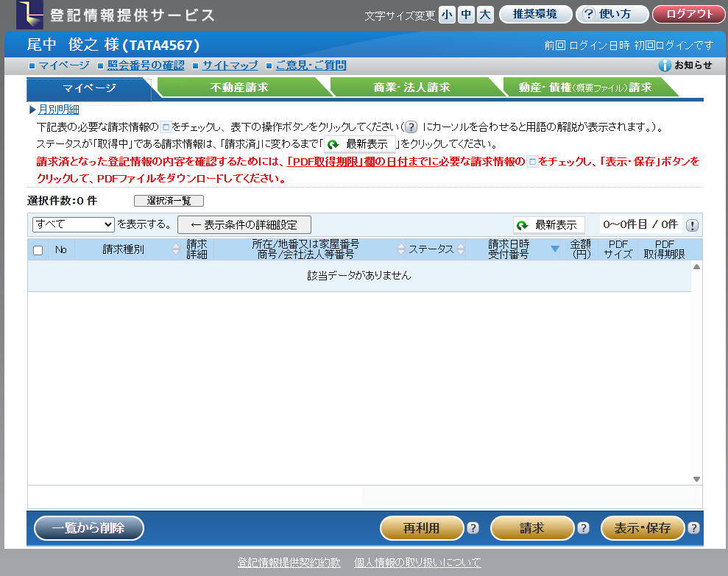
Task: Click the ステータス column header
Action: (x=431, y=249)
